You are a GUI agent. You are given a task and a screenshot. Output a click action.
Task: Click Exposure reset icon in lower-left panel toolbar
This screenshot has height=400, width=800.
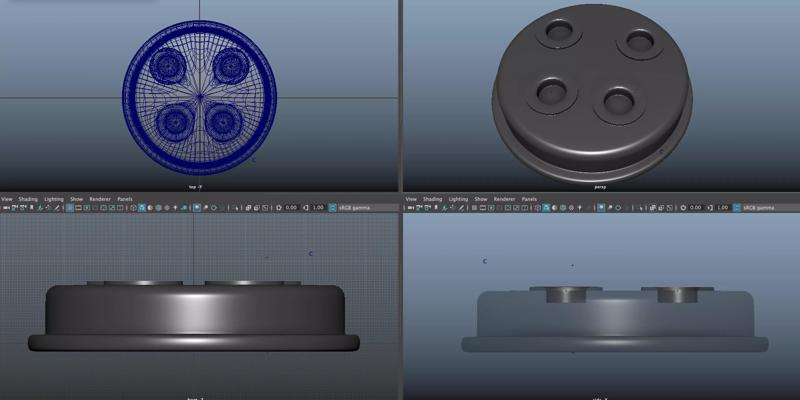[279, 208]
